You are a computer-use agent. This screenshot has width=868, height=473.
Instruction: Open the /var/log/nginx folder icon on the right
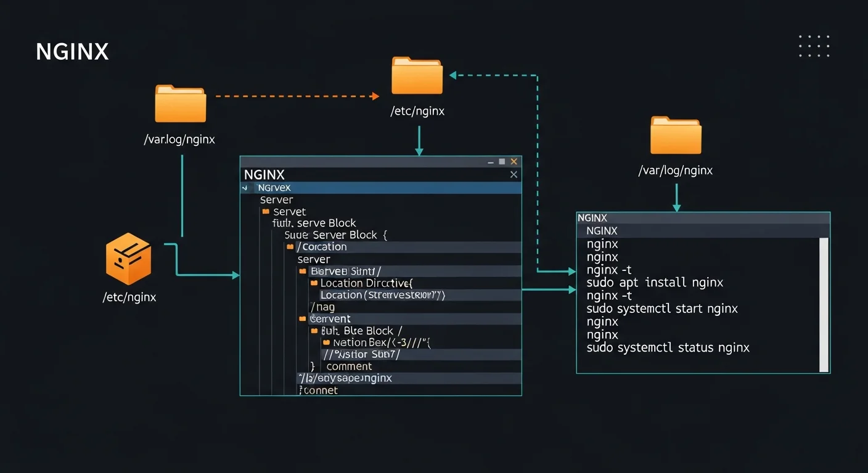coord(676,134)
